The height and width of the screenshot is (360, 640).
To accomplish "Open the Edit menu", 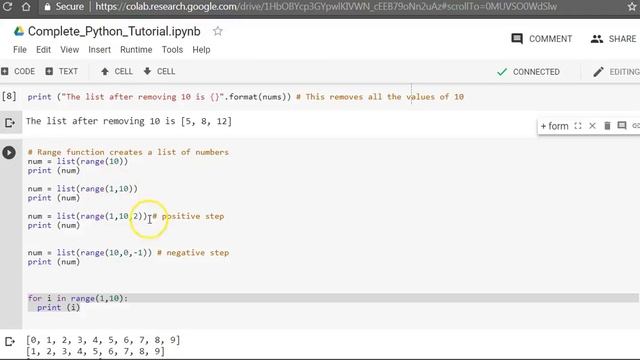I will point(43,50).
